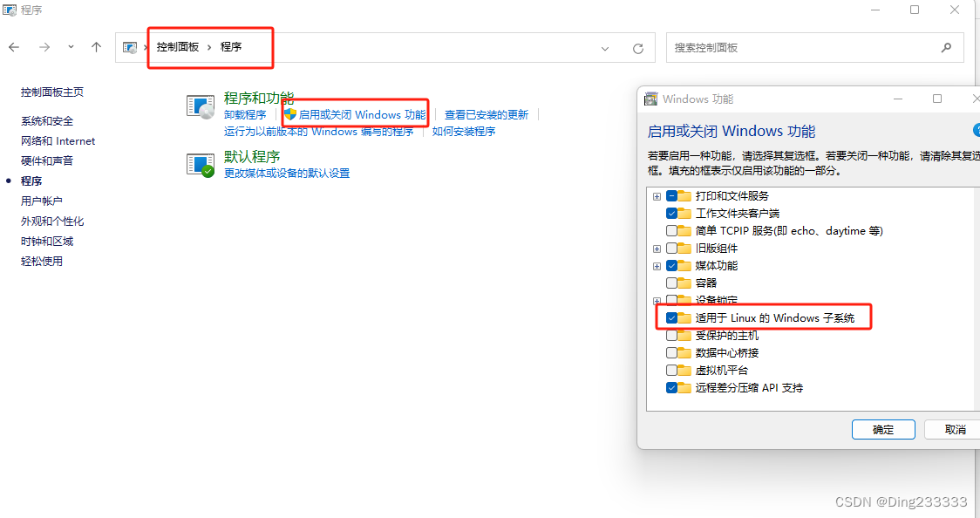Viewport: 980px width, 518px height.
Task: Uncheck 适用于 Linux 的 Windows 子系统 checkbox
Action: click(671, 318)
